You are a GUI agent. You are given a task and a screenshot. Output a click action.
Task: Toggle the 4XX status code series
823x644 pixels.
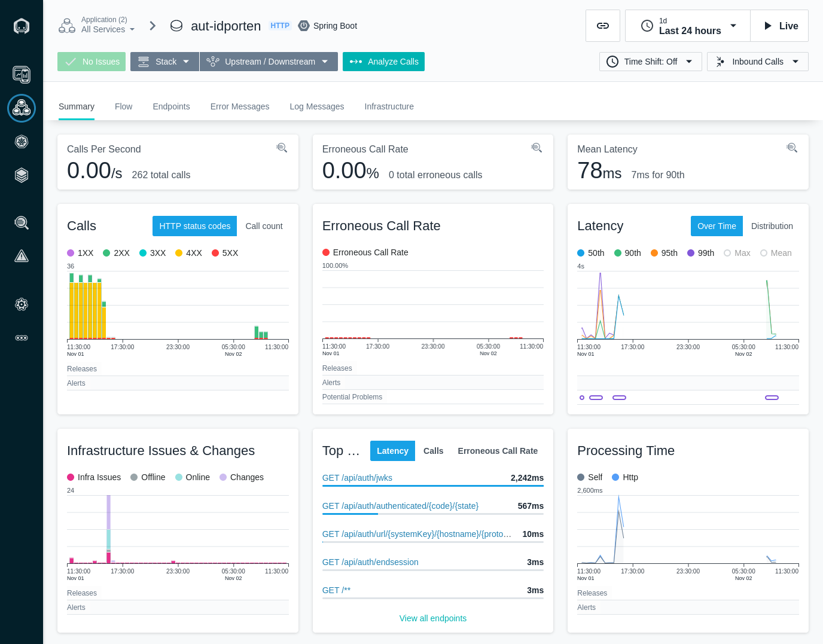[x=188, y=253]
